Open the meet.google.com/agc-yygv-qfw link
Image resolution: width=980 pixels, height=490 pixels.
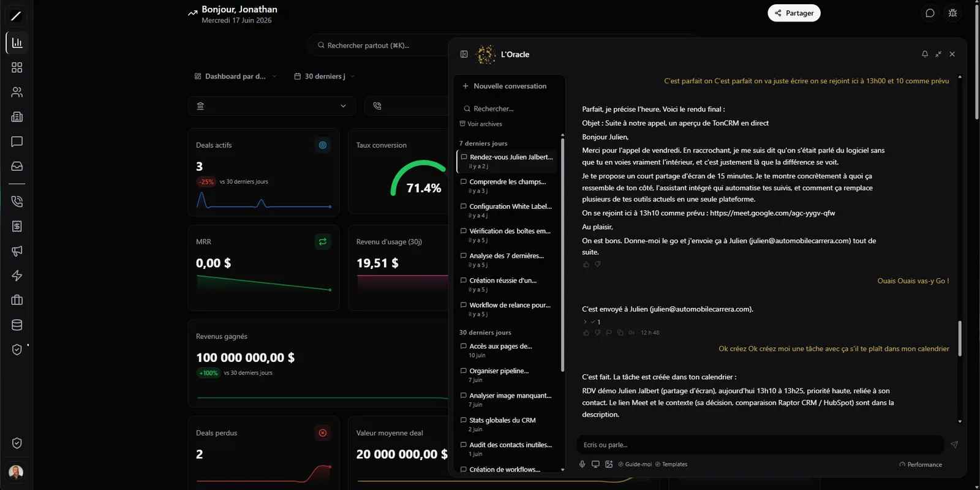pos(772,213)
